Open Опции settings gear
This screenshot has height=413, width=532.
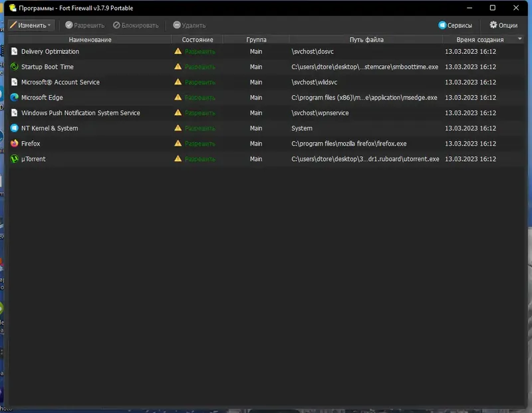click(503, 25)
